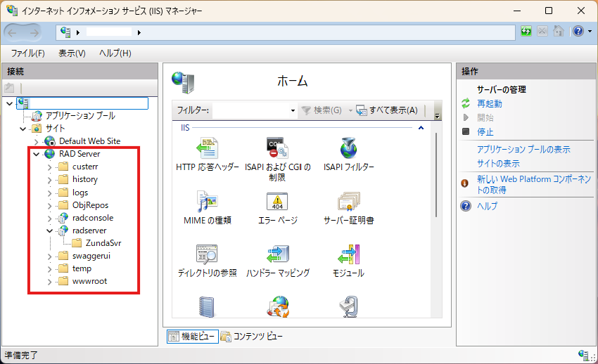Expand the wwwroot folder chevron
The width and height of the screenshot is (598, 364).
pyautogui.click(x=49, y=282)
